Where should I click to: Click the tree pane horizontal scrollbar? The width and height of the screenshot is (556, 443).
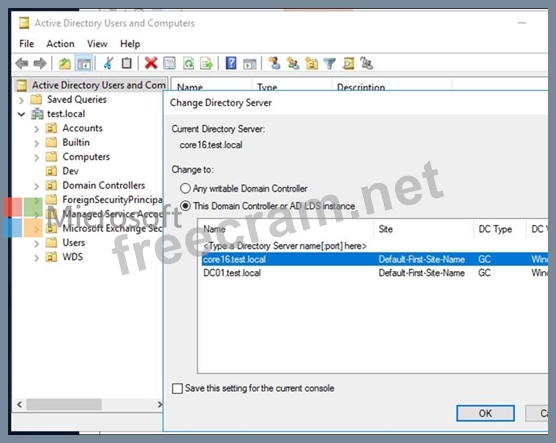pos(88,404)
